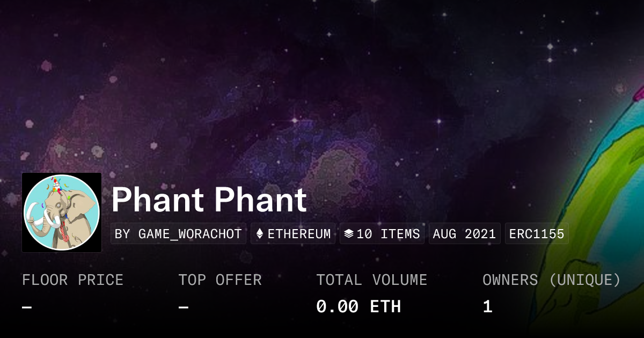Click the TOP OFFER label
This screenshot has width=644, height=338.
pos(220,280)
